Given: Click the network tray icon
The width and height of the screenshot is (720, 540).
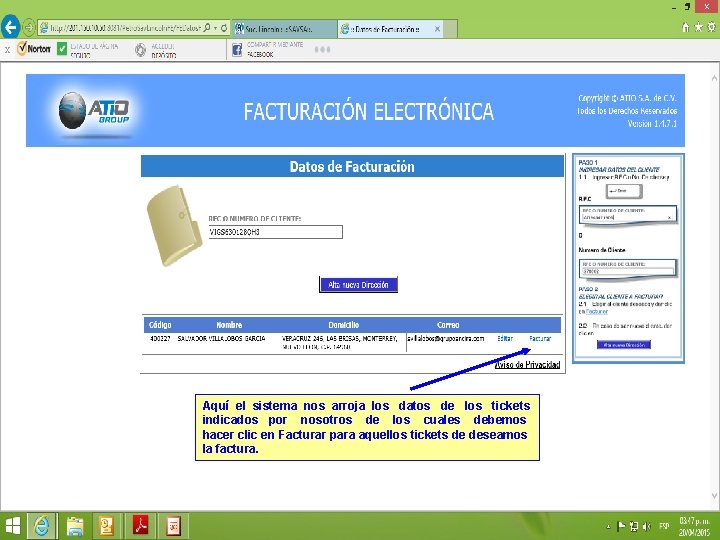Looking at the screenshot, I should pos(634,526).
